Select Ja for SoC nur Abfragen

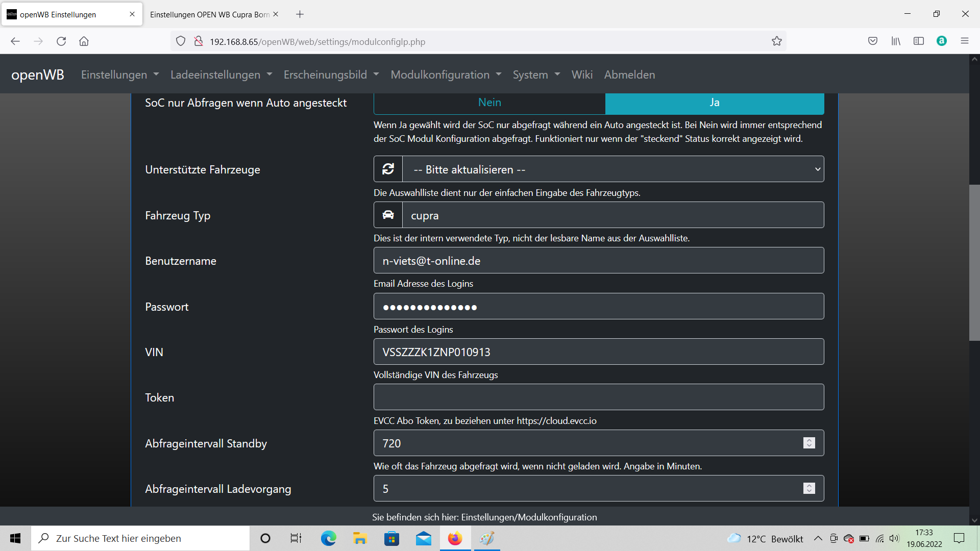(714, 103)
